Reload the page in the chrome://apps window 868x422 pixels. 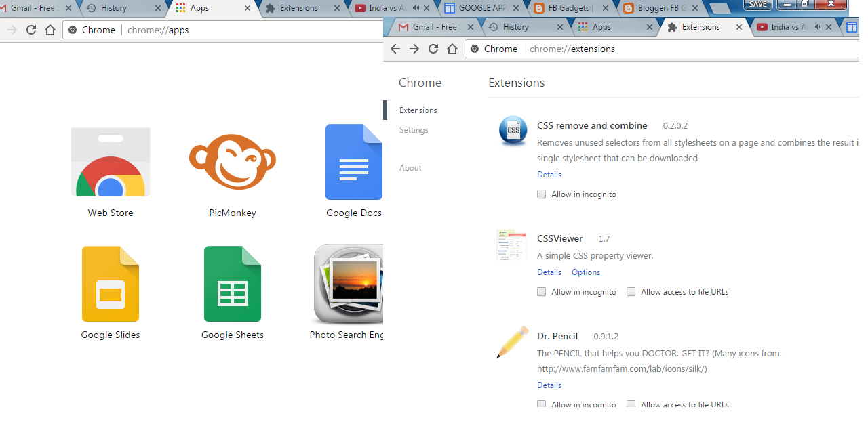[31, 30]
